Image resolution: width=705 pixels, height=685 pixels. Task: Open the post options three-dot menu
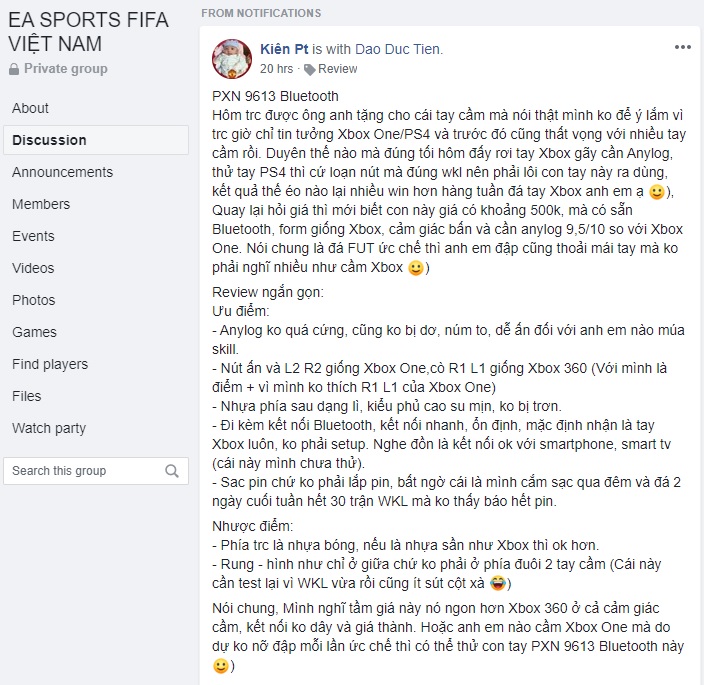pos(682,47)
